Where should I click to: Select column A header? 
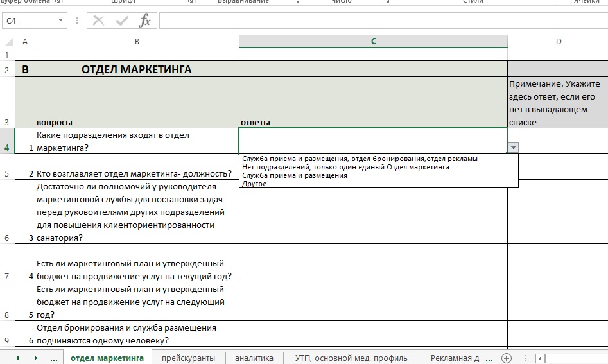(x=25, y=42)
